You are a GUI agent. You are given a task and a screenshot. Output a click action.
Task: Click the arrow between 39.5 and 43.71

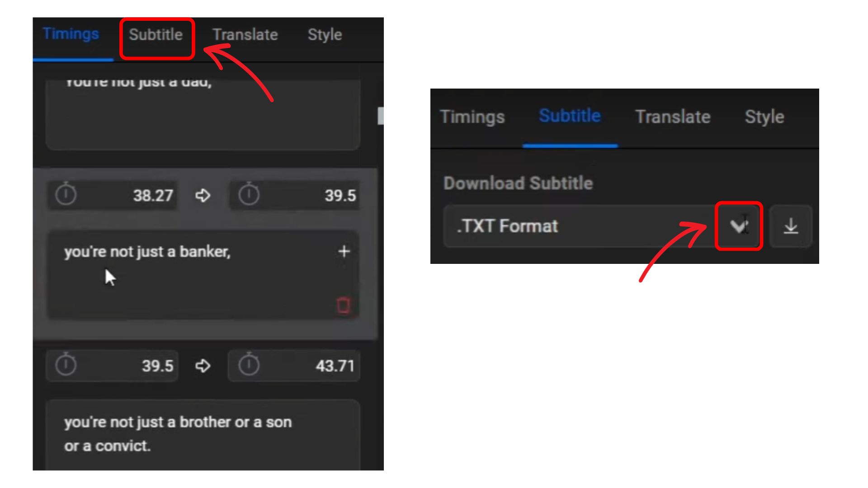click(x=203, y=366)
